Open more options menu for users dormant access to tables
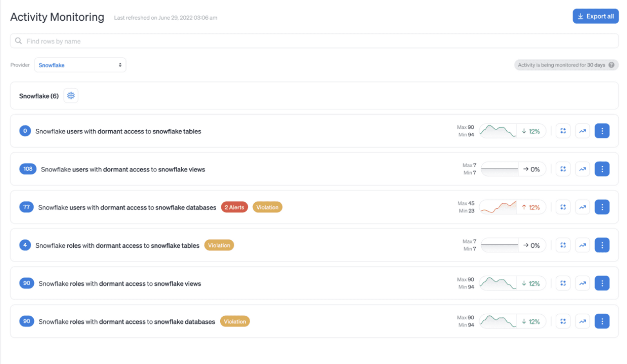The image size is (627, 364). click(x=602, y=131)
